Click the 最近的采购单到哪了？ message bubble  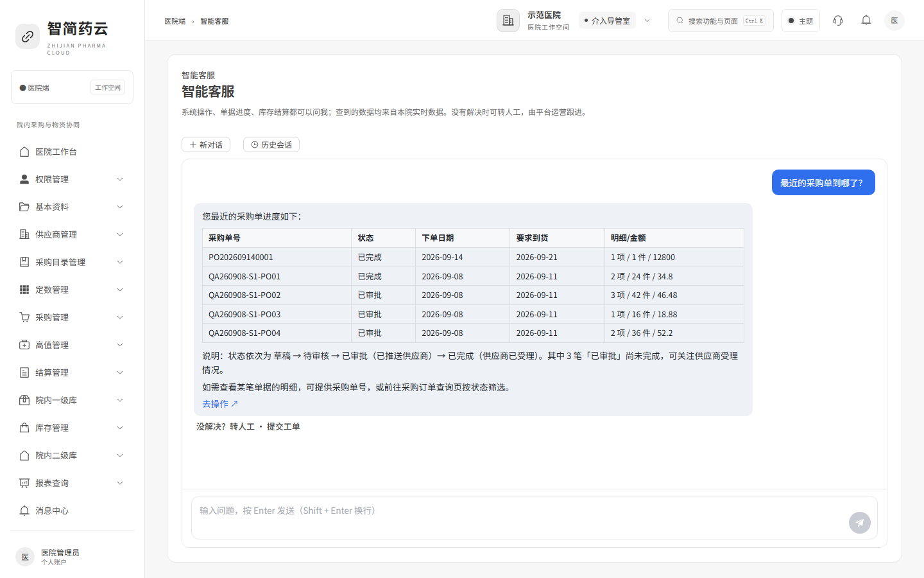click(823, 182)
